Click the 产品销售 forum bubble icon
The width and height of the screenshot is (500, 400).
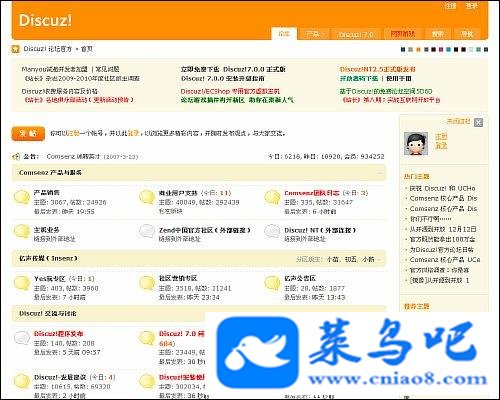pos(22,197)
